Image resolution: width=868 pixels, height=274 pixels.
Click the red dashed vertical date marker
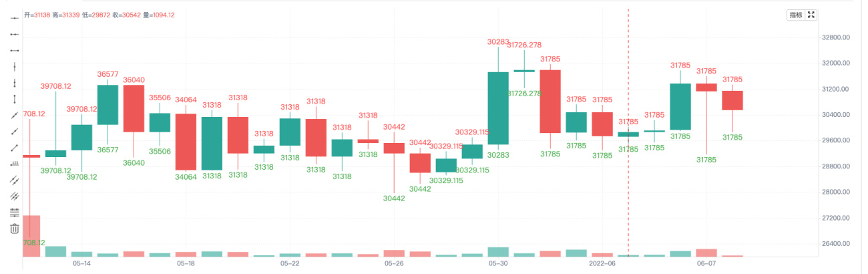[x=628, y=132]
